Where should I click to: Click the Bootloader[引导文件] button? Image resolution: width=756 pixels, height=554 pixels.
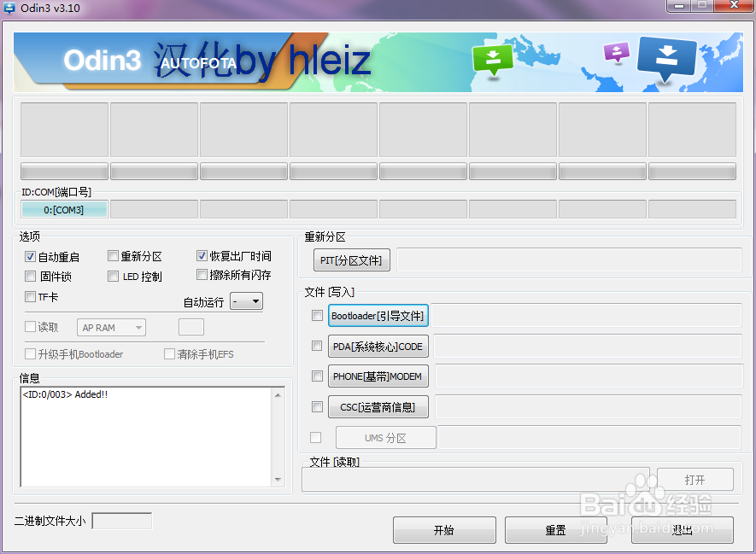click(x=378, y=316)
